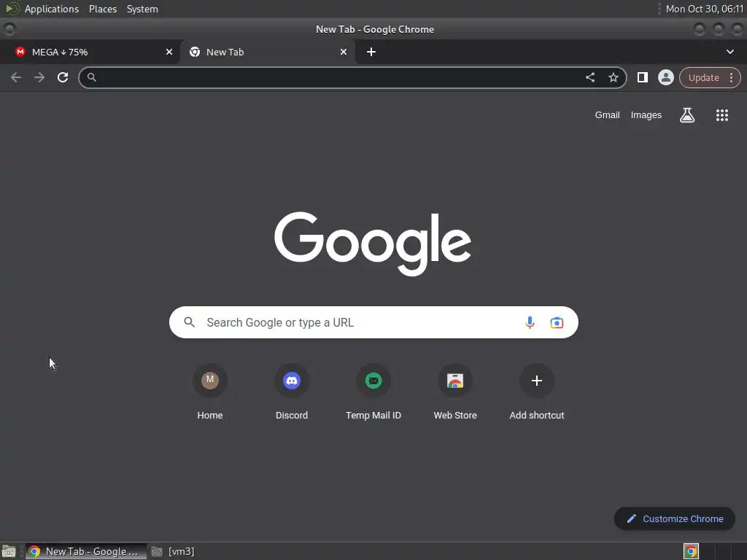The image size is (747, 560).
Task: Click the back navigation arrow
Action: (16, 77)
